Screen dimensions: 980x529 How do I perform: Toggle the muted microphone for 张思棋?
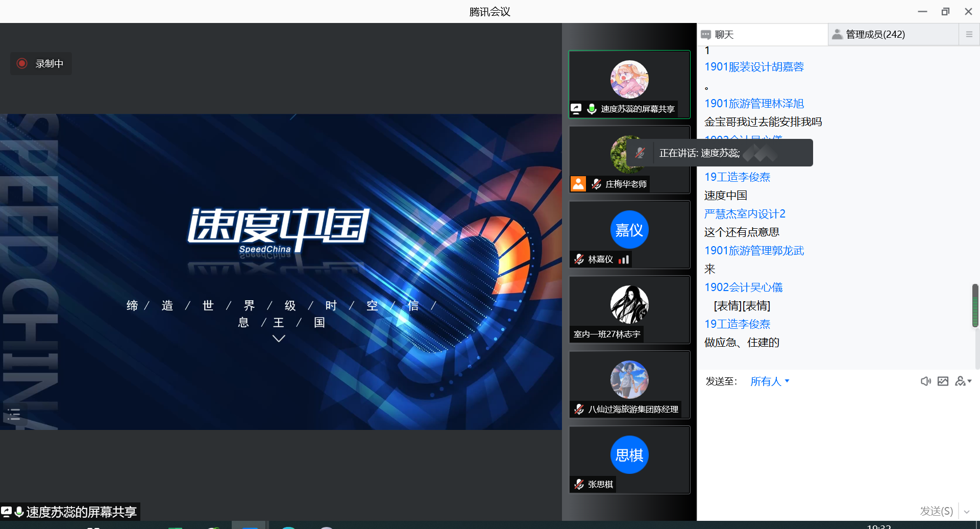579,484
